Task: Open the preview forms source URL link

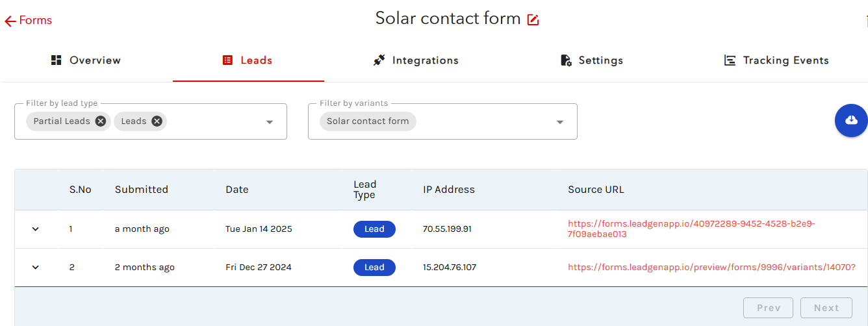Action: coord(711,267)
